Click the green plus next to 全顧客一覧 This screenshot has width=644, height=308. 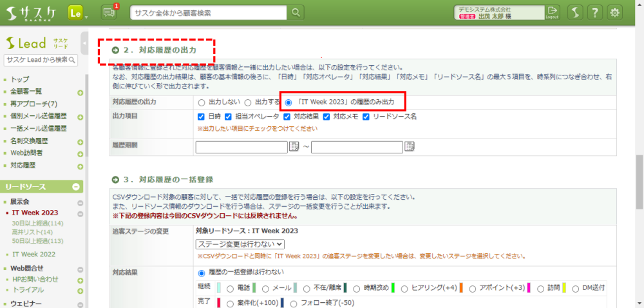(80, 92)
